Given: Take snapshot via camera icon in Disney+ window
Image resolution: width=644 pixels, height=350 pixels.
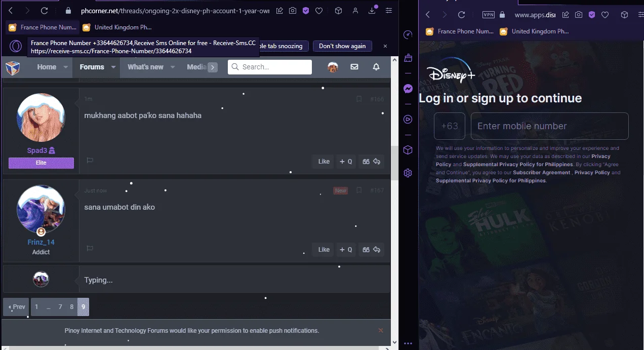Looking at the screenshot, I should (x=579, y=15).
